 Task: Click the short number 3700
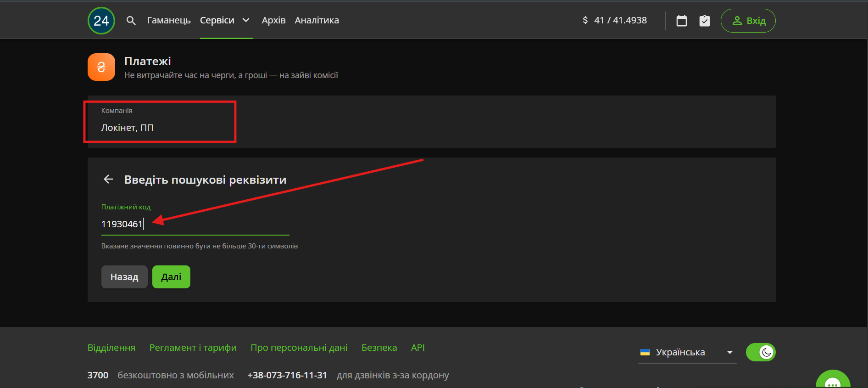98,375
